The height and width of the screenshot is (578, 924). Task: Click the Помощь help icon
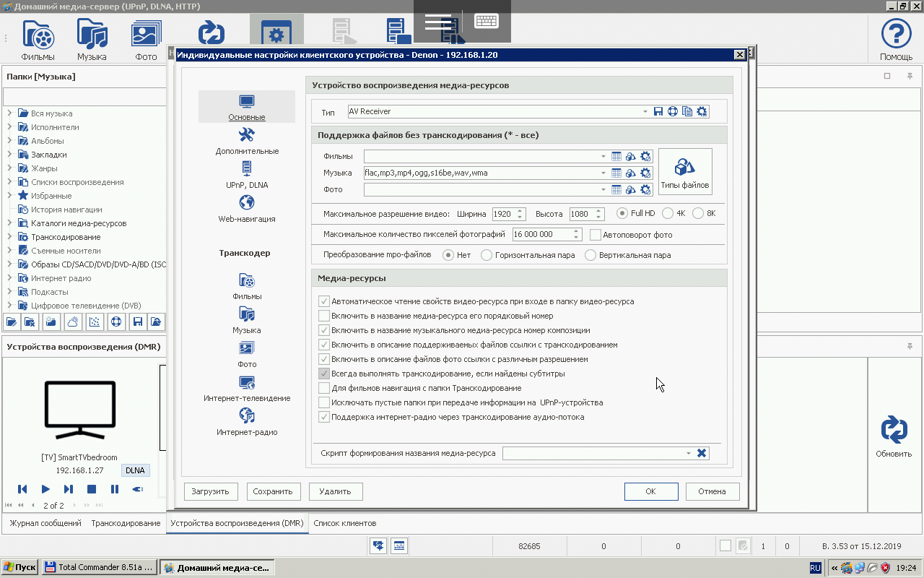click(x=896, y=39)
